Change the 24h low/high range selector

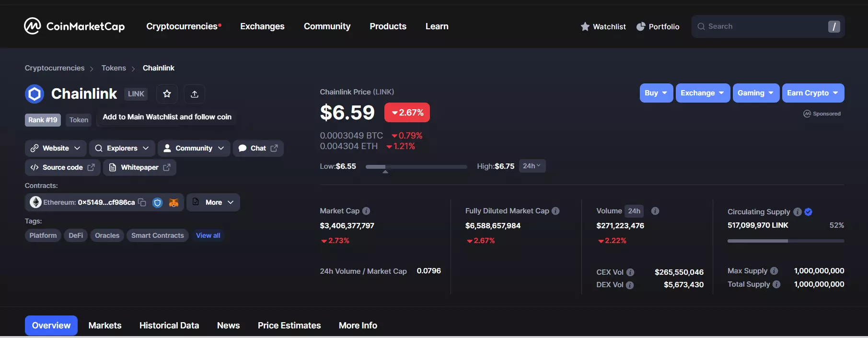click(532, 166)
